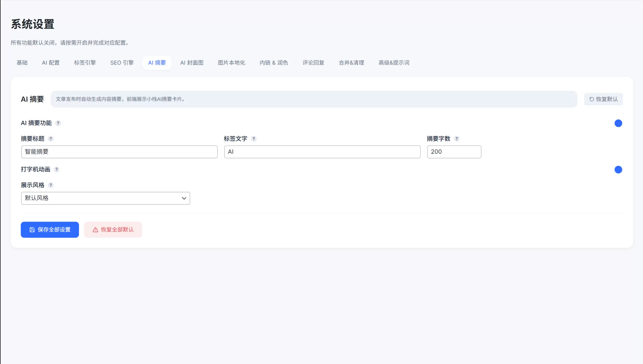Focus the 摘要标题 field with 智能摘要
This screenshot has height=364, width=643.
[119, 152]
